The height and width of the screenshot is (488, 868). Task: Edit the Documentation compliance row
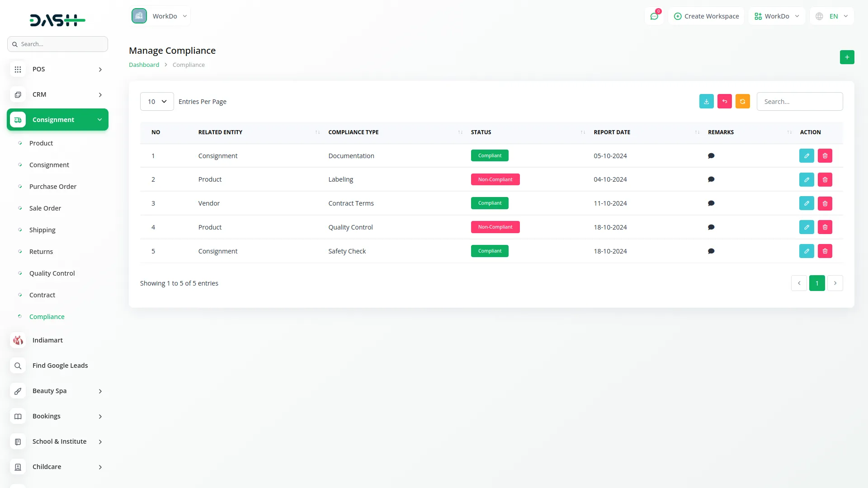[806, 155]
